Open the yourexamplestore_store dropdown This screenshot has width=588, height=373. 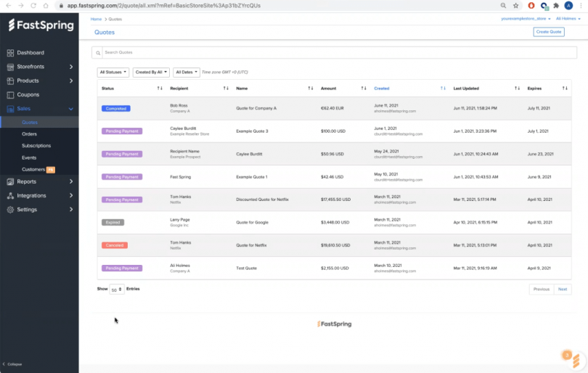point(526,19)
